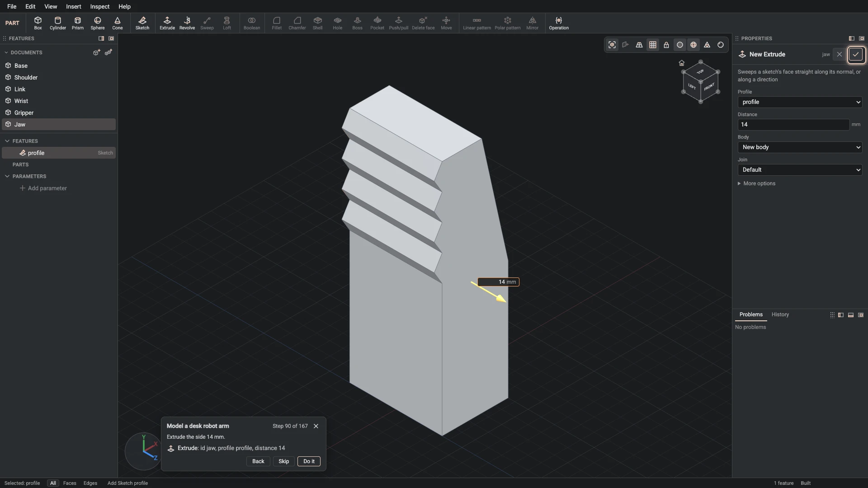Click the add assembly icon in Documents
The height and width of the screenshot is (488, 868).
108,52
